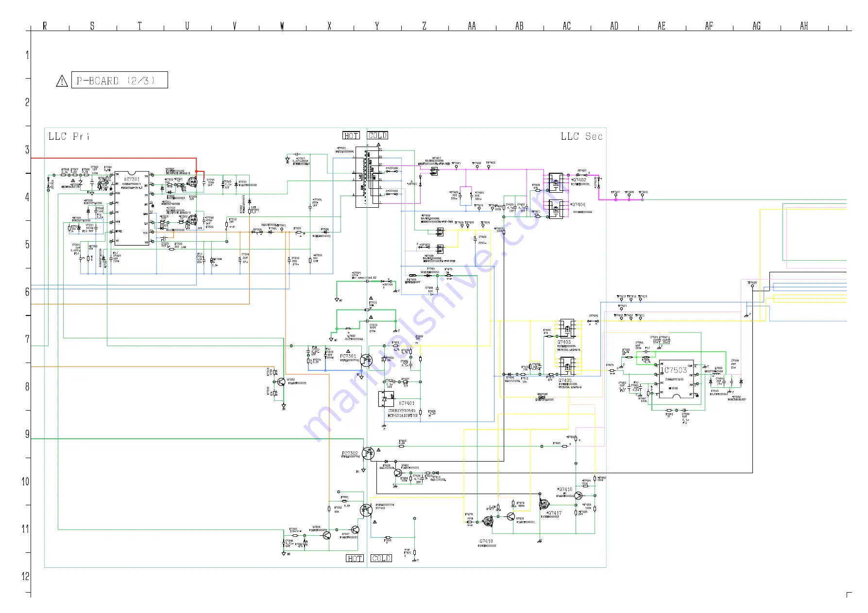The width and height of the screenshot is (868, 613).
Task: Click the lower HOT boundary label
Action: [355, 559]
